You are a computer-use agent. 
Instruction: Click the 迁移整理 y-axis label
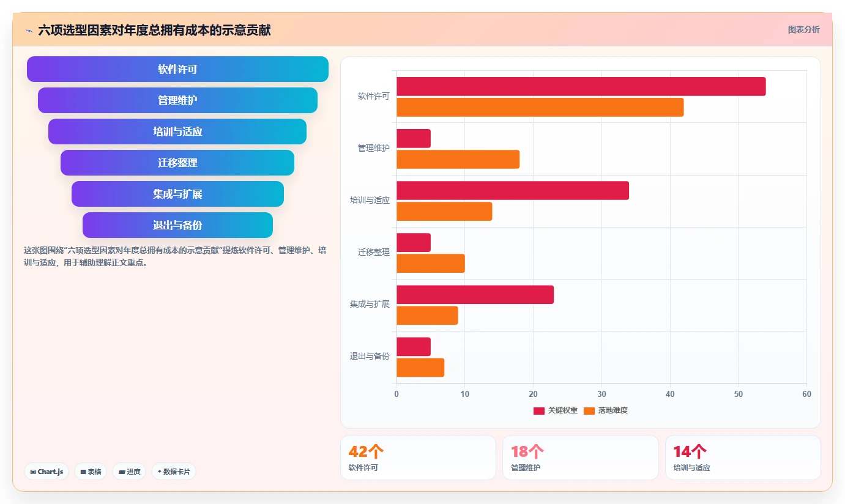374,252
